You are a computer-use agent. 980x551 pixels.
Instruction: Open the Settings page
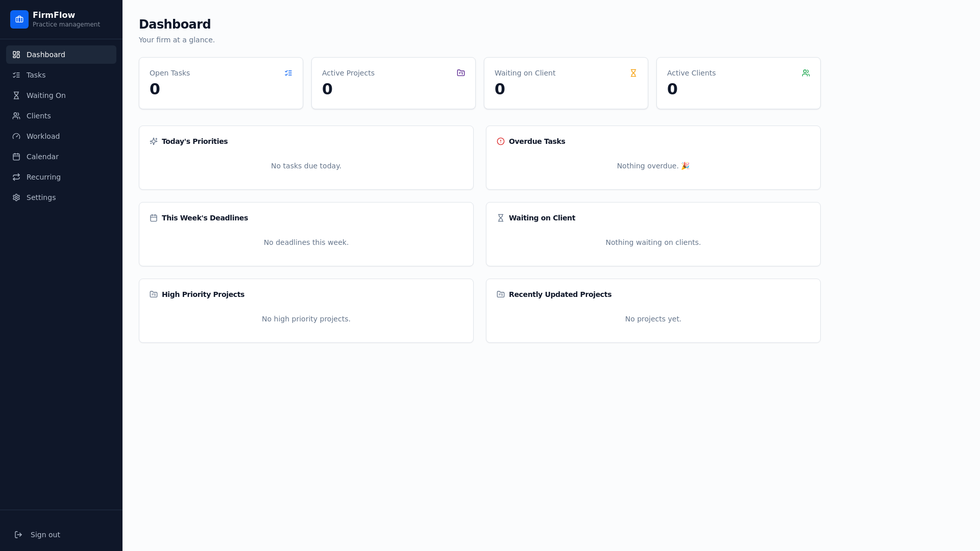point(61,197)
